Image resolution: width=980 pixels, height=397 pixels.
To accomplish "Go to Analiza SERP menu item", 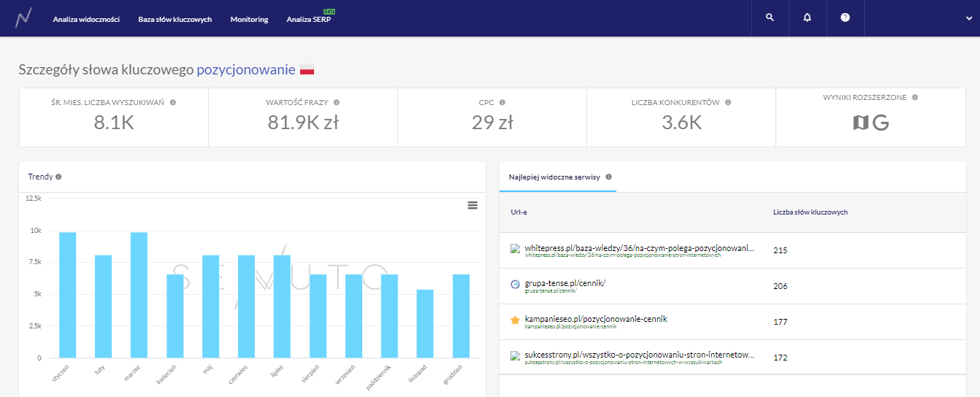I will [308, 19].
